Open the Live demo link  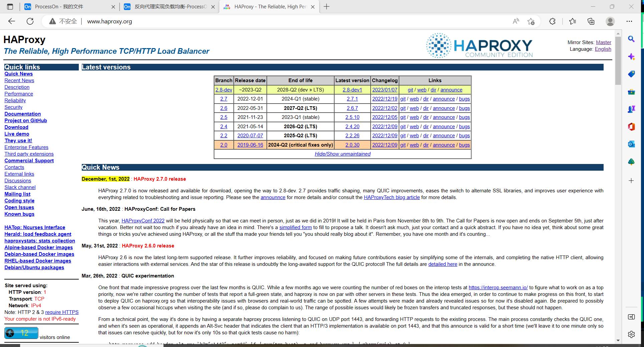point(17,134)
